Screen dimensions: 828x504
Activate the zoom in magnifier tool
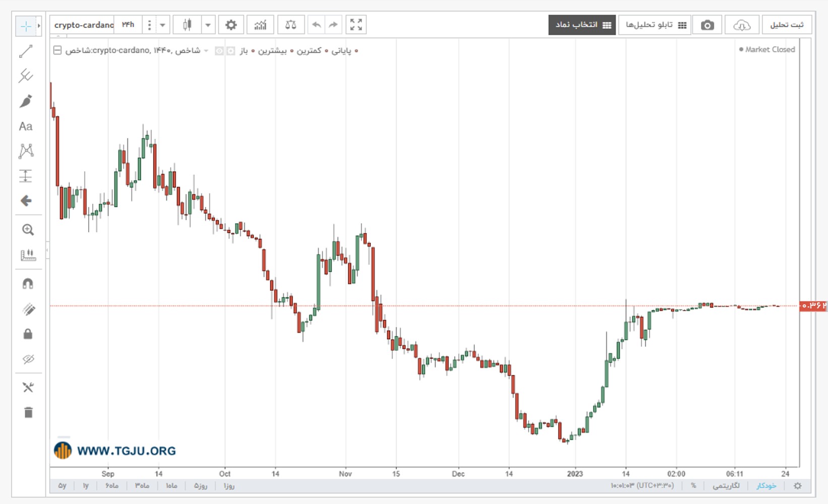[28, 230]
